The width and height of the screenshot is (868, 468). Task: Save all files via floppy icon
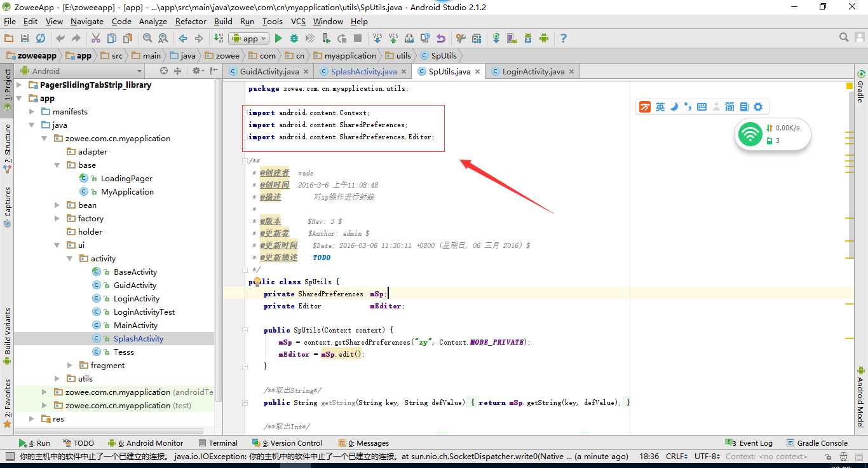[x=25, y=38]
